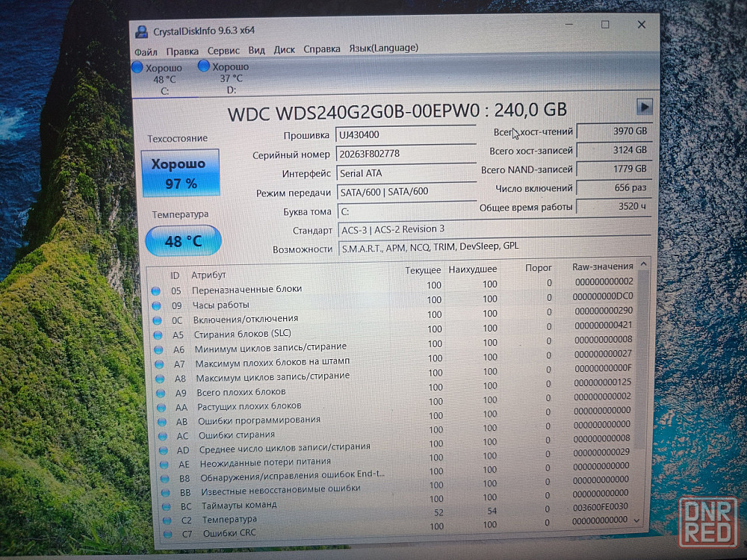This screenshot has width=747, height=560.
Task: Click the status icon for attribute AA
Action: pyautogui.click(x=161, y=408)
